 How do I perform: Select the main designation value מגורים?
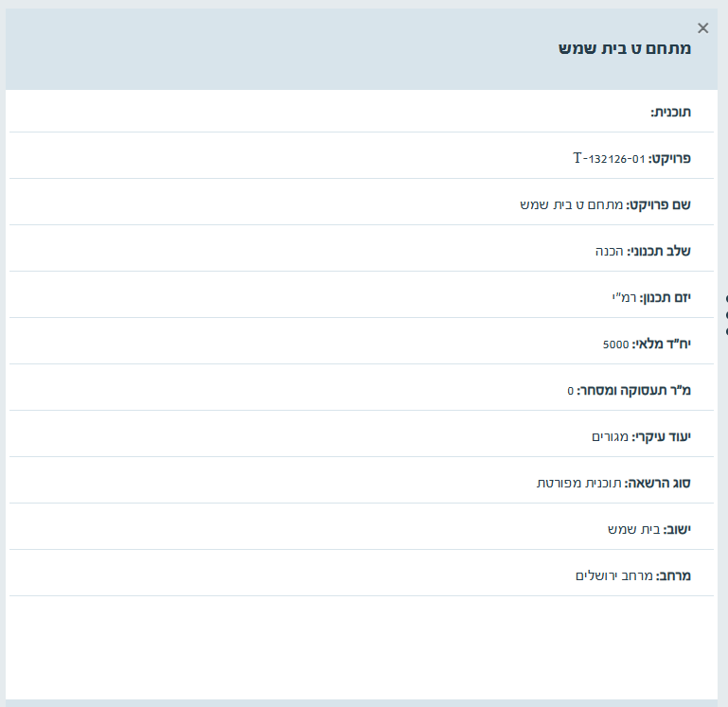610,436
